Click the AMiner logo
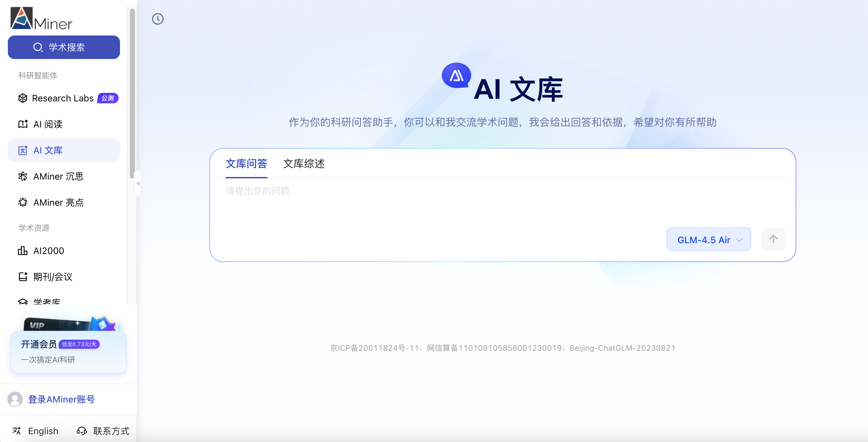 coord(41,19)
